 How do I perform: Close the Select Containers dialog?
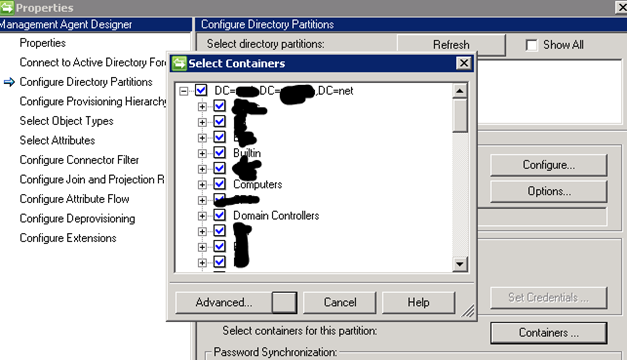click(463, 63)
